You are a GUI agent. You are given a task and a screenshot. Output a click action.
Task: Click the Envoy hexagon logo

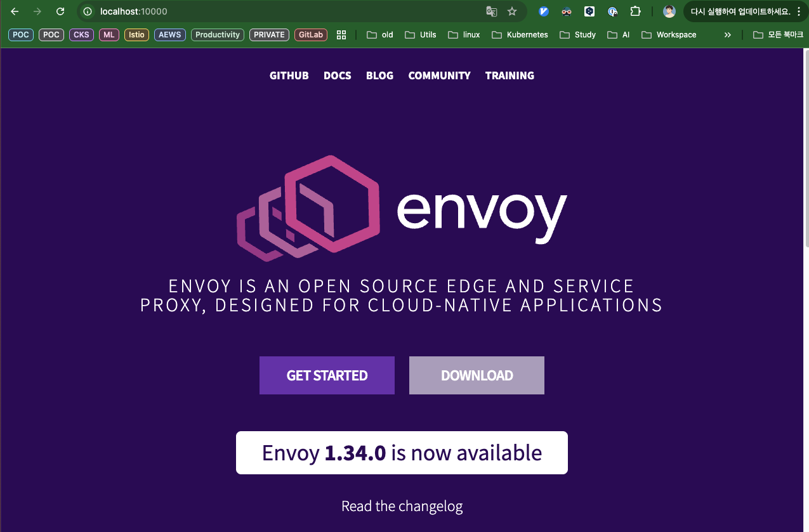(x=308, y=208)
